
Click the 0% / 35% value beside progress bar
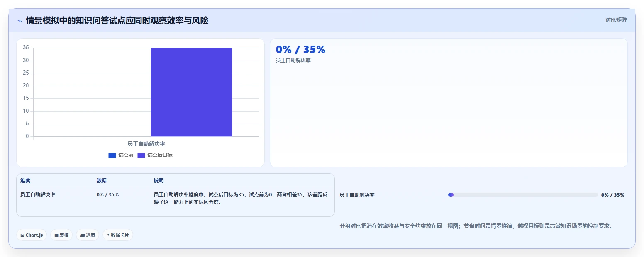coord(612,195)
